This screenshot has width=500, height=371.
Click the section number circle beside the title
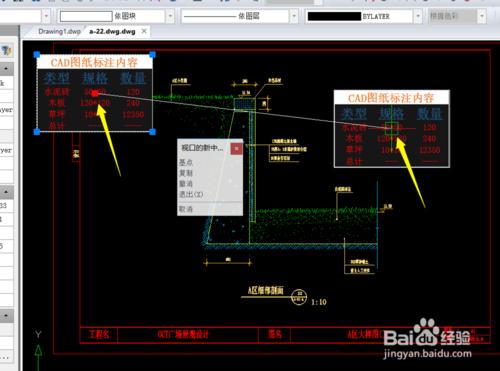299,297
